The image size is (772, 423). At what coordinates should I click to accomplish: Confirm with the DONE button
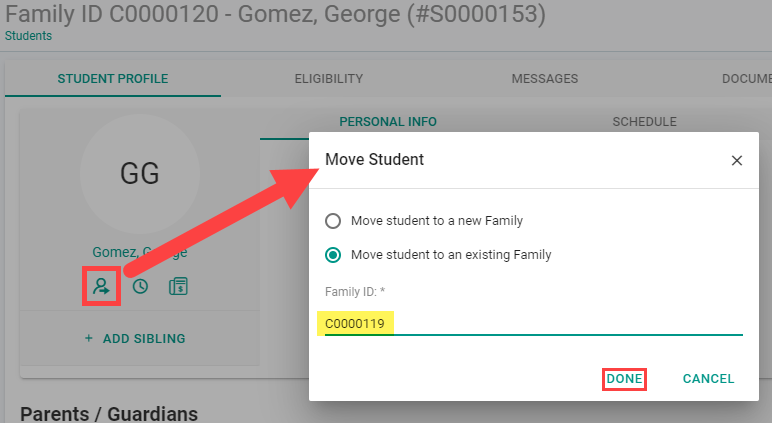[624, 379]
